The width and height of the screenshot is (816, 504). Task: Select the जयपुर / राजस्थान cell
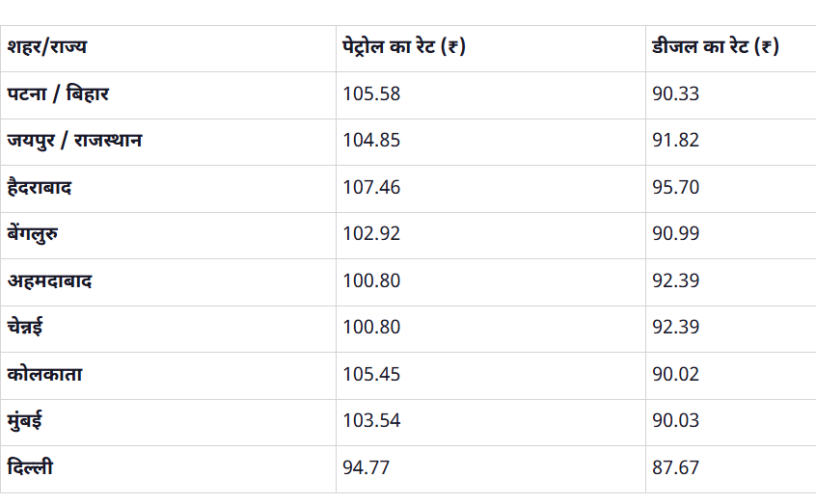[75, 141]
